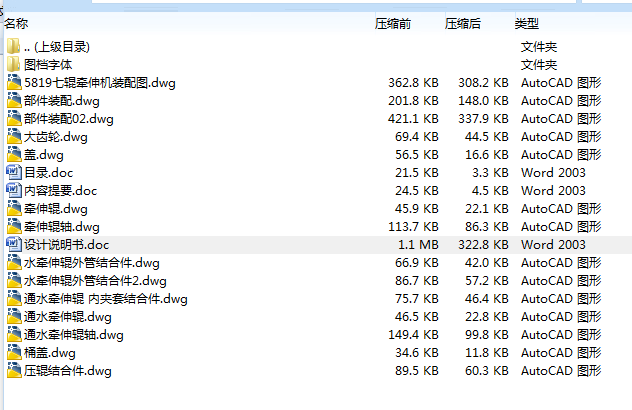Click the 内容提要.doc Word icon
Image resolution: width=632 pixels, height=410 pixels.
(x=14, y=191)
